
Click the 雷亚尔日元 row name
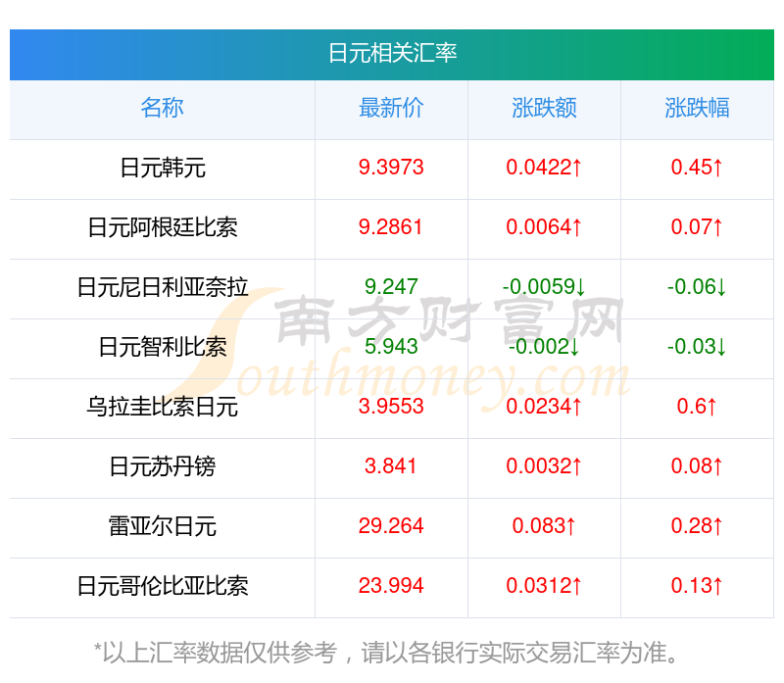[163, 526]
